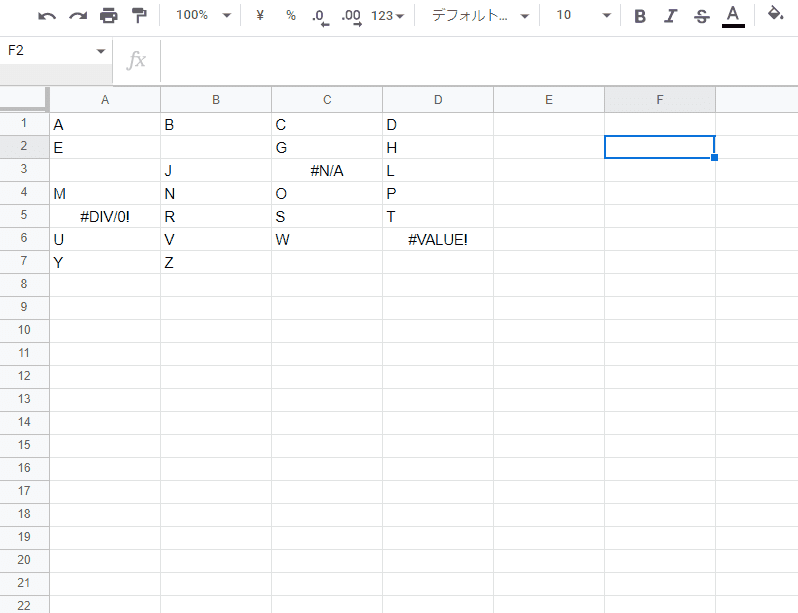Open the font size 10 dropdown
Viewport: 798px width, 613px height.
click(x=583, y=15)
